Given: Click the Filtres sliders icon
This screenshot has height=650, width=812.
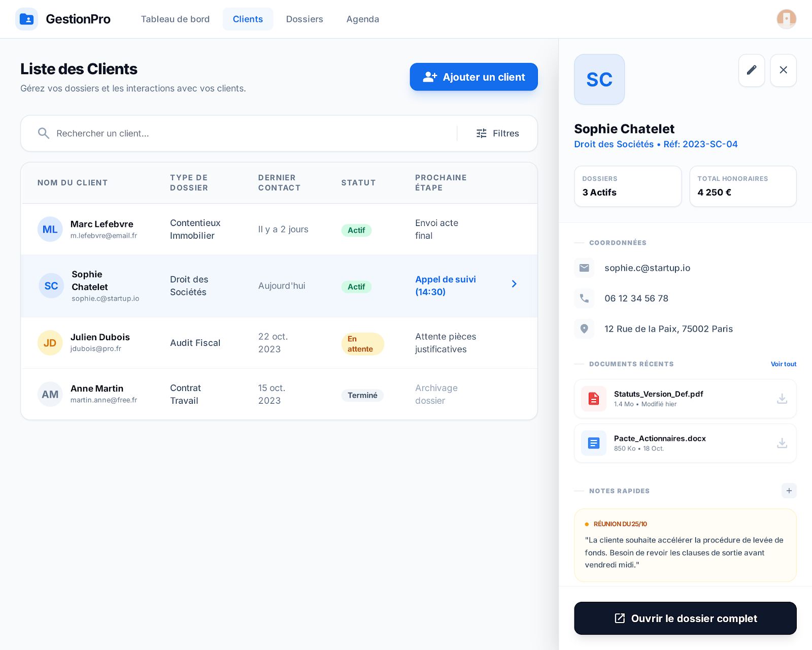Looking at the screenshot, I should (x=481, y=133).
